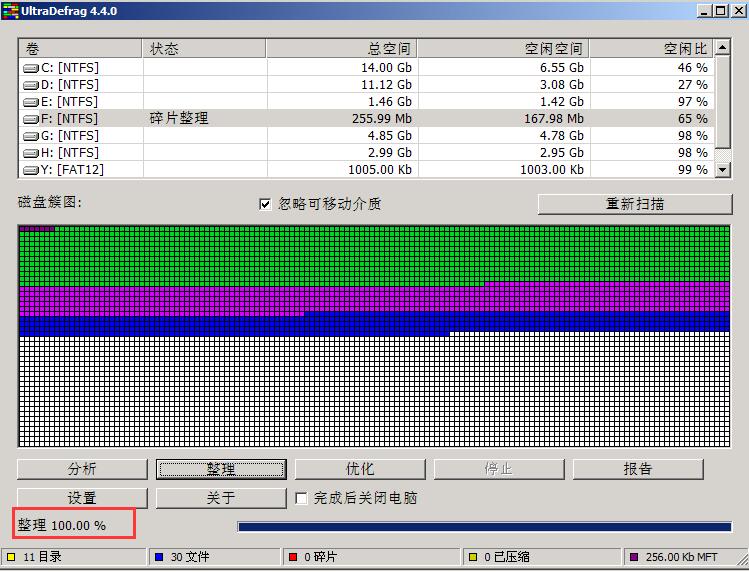This screenshot has height=572, width=749.
Task: Click the G: drive icon
Action: pos(31,136)
